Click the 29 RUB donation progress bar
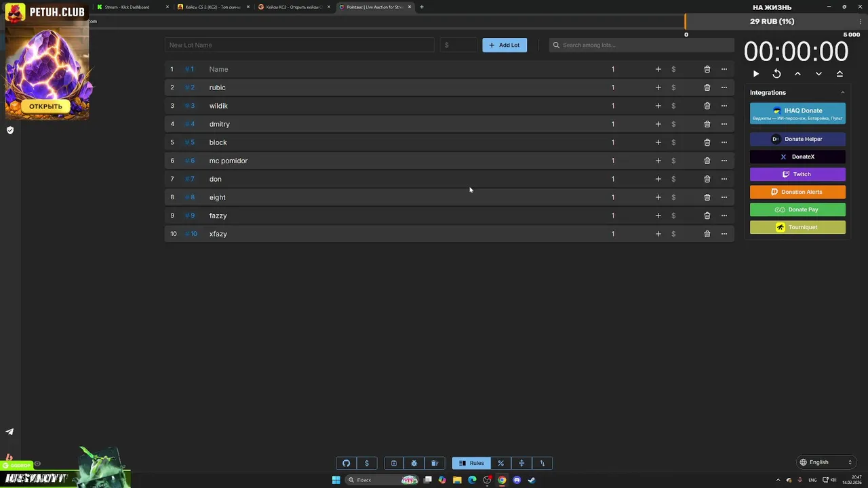Image resolution: width=868 pixels, height=488 pixels. [x=772, y=21]
